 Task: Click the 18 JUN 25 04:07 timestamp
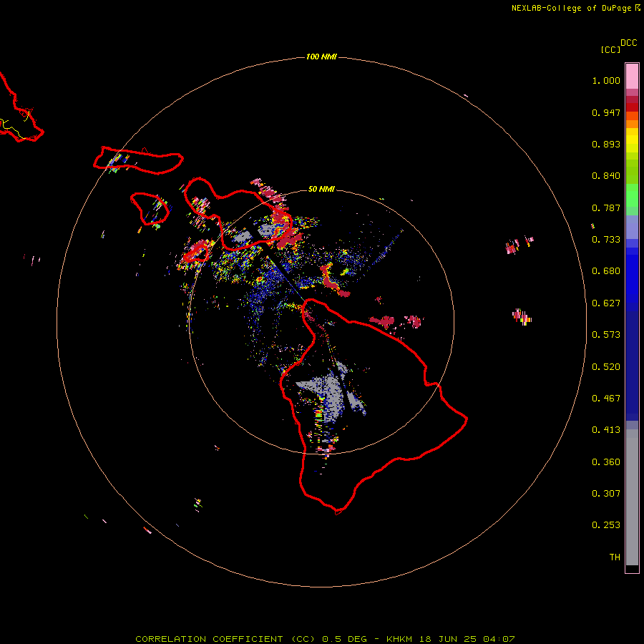point(467,639)
